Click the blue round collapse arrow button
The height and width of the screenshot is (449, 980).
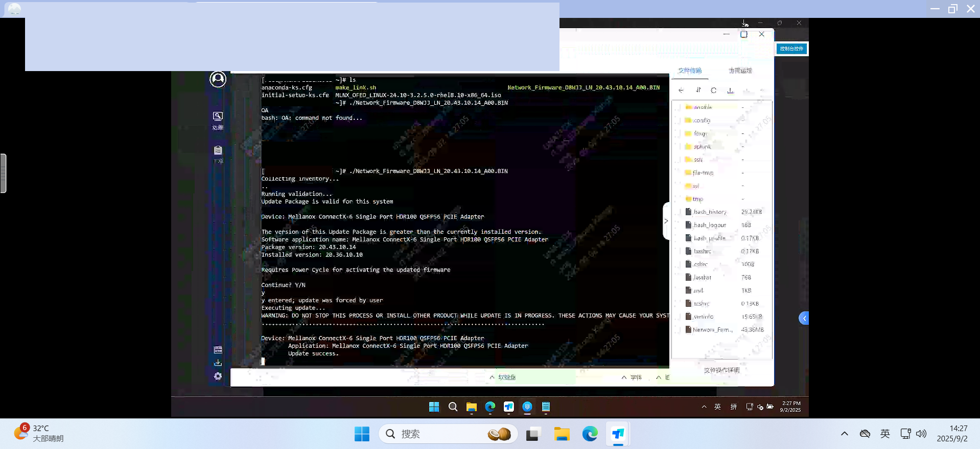pyautogui.click(x=804, y=318)
